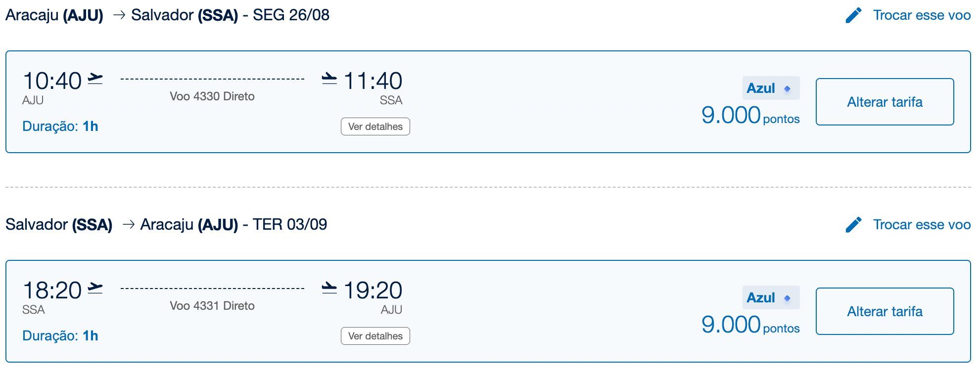Viewport: 980px width, 373px height.
Task: Click pencil icon for Aracaju to Salvador flight
Action: (853, 15)
